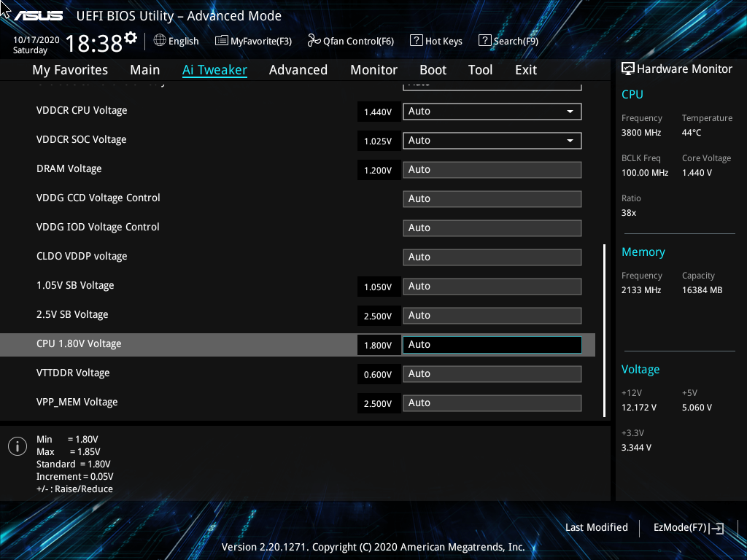Click the CPU temperature 44°C reading

click(x=692, y=133)
